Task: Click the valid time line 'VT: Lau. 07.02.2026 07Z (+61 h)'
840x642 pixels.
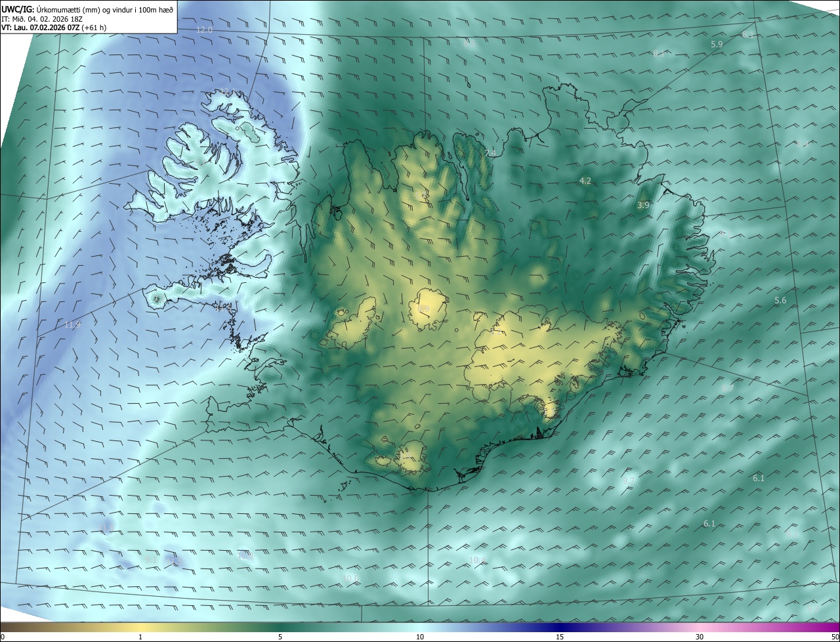Action: point(54,28)
